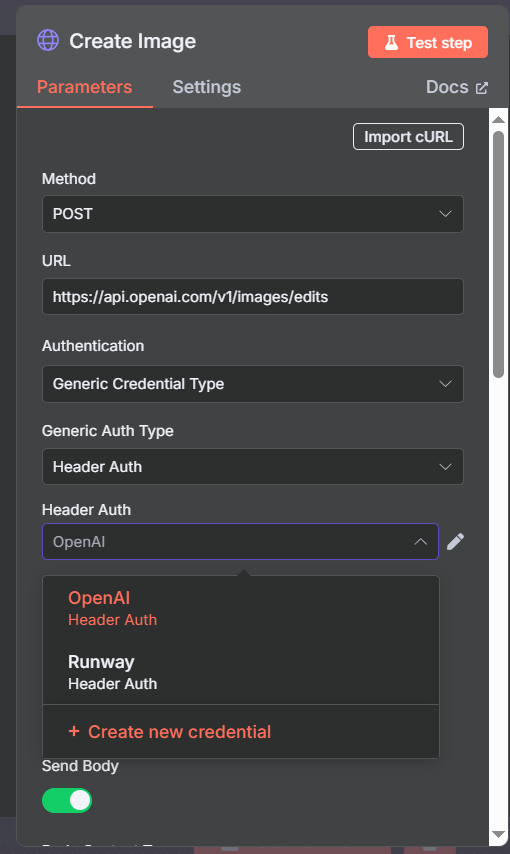The image size is (510, 854).
Task: Click the plus icon for new credential
Action: [74, 731]
